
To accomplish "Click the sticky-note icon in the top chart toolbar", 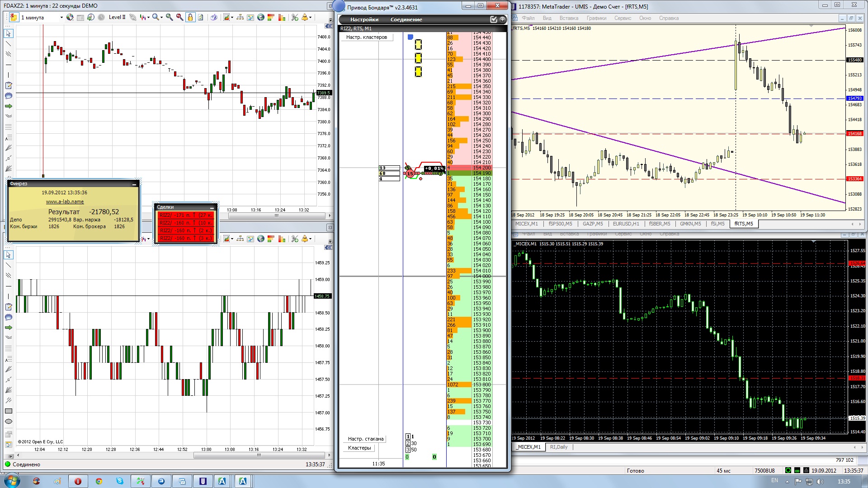I will (14, 17).
